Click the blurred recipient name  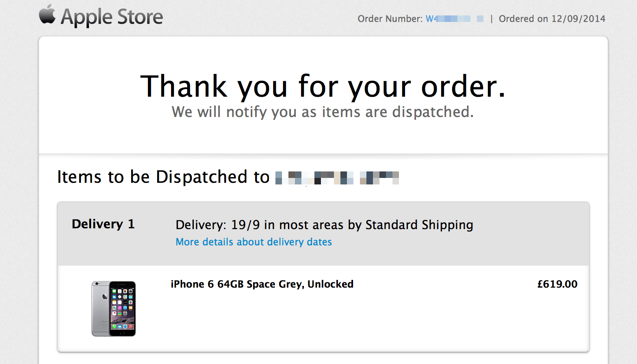[x=337, y=178]
